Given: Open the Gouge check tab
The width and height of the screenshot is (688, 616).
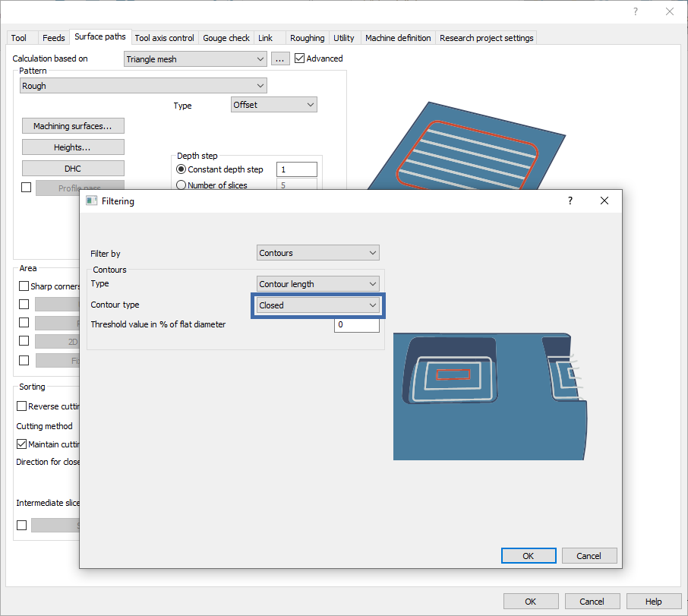Looking at the screenshot, I should click(x=226, y=38).
